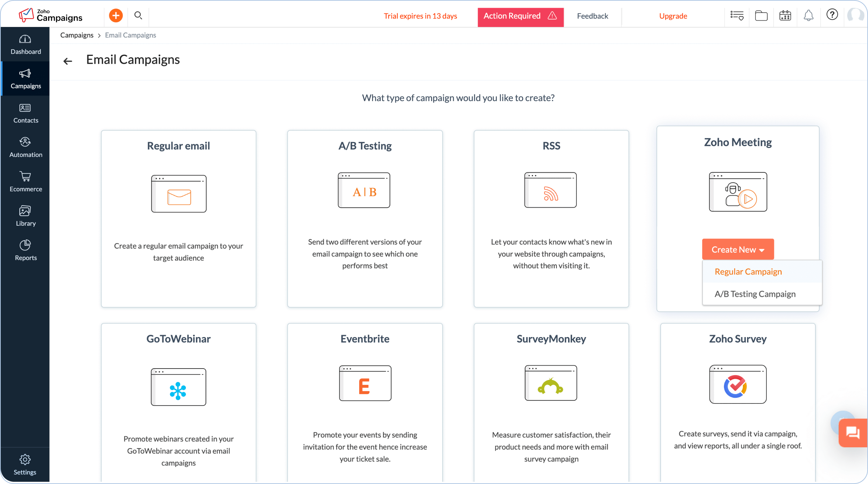Open Reports from the sidebar
The image size is (868, 484).
[25, 250]
